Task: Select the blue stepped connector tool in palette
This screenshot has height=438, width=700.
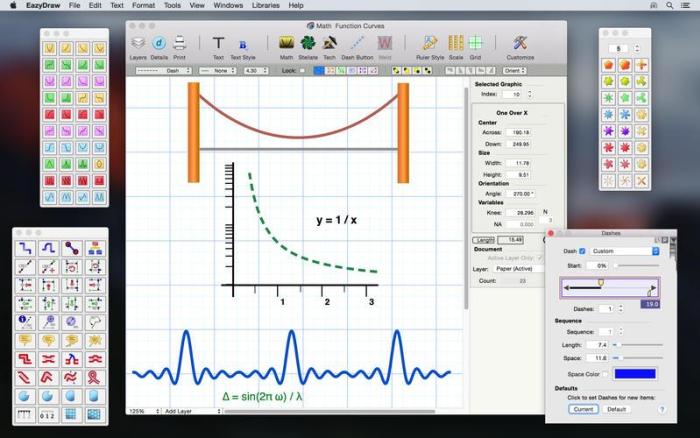Action: click(x=24, y=248)
